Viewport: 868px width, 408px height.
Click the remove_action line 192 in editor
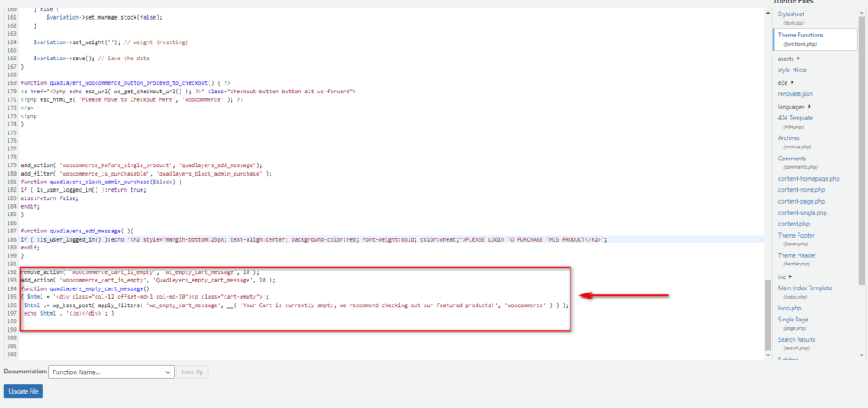[140, 272]
